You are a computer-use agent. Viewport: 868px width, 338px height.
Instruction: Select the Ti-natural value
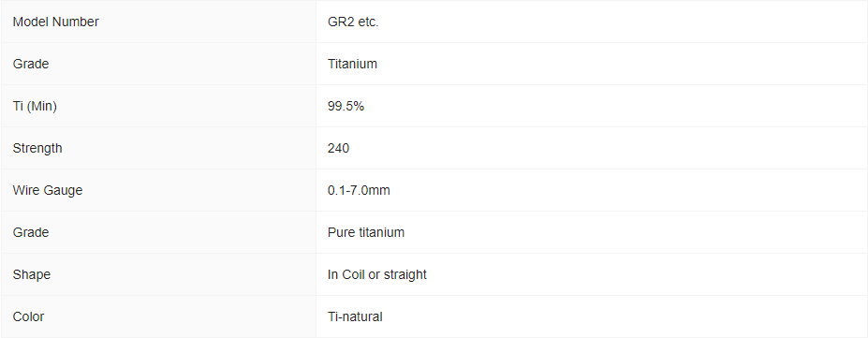[355, 316]
